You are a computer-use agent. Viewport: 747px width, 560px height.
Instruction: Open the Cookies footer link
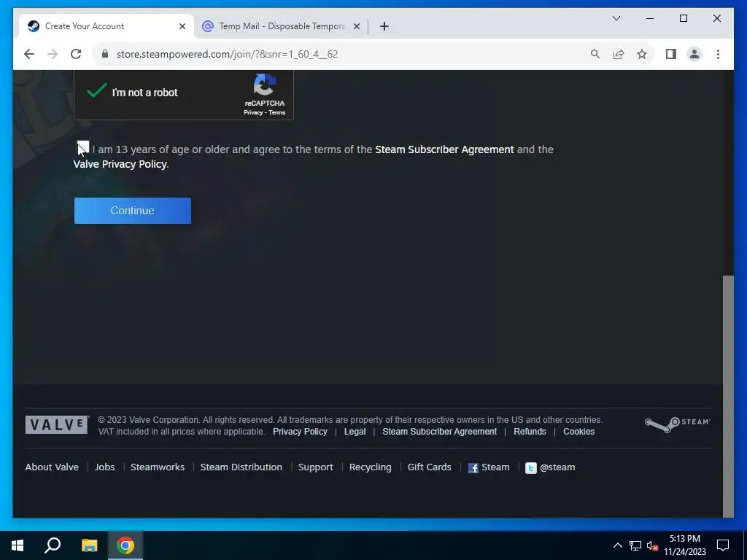578,432
